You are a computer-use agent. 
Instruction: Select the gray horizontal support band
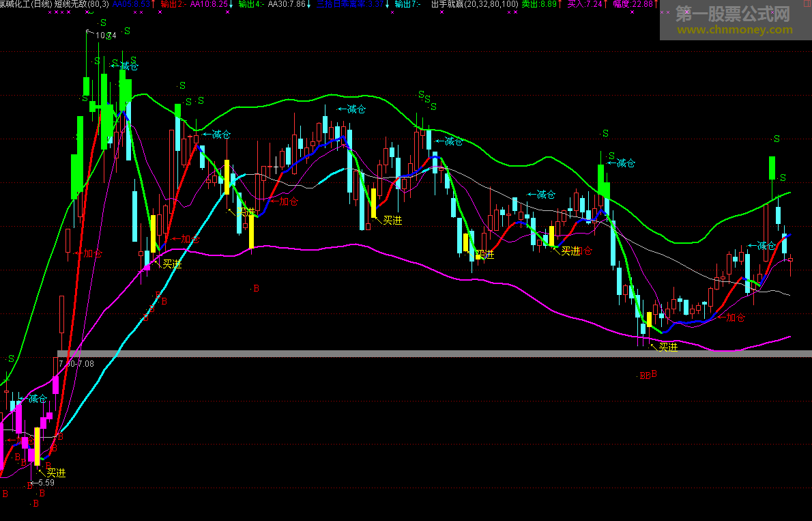pyautogui.click(x=435, y=354)
